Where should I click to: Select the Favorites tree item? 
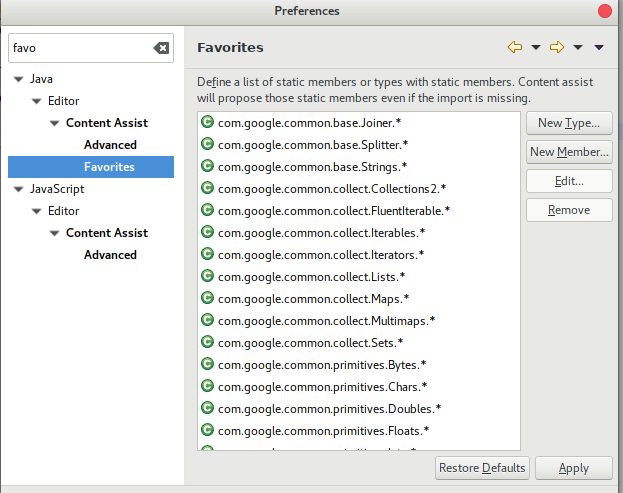click(x=91, y=167)
